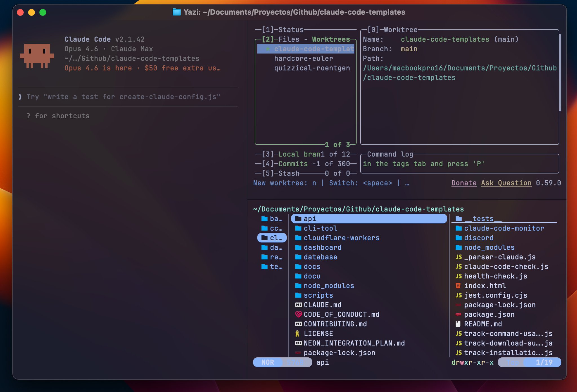The width and height of the screenshot is (577, 392).
Task: Click the markdown icon next to CLAUDE.md
Action: pyautogui.click(x=298, y=305)
